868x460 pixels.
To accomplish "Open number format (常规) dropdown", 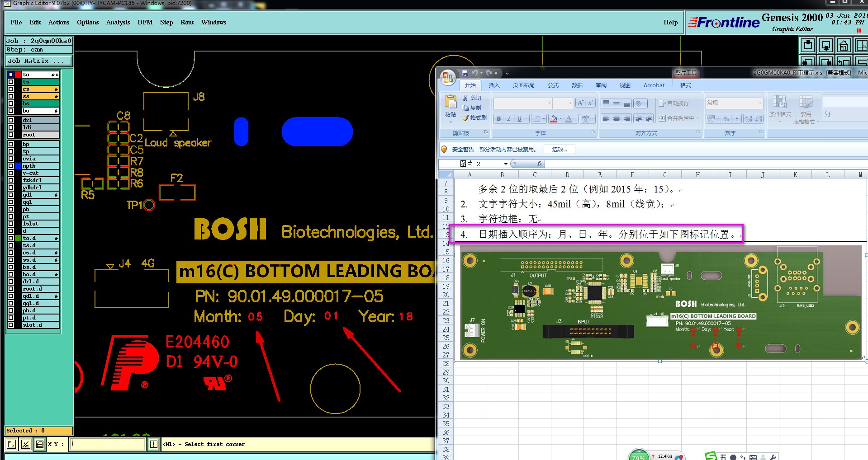I will point(759,103).
